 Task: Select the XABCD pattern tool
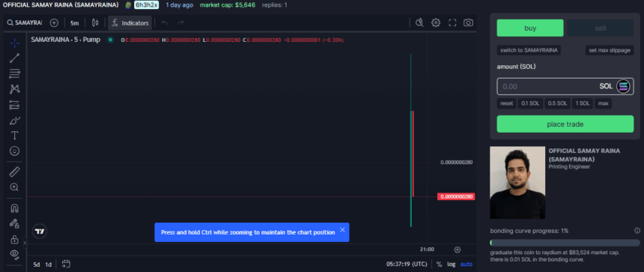pos(14,89)
